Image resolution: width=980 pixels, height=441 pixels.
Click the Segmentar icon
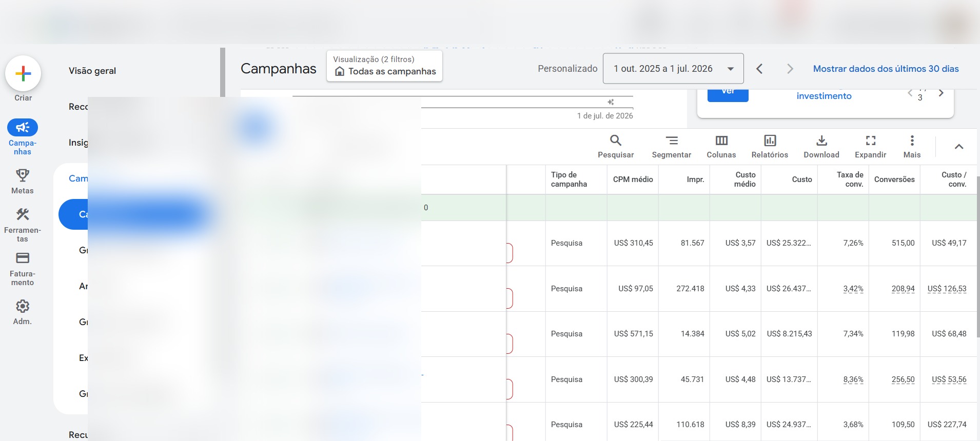click(672, 141)
